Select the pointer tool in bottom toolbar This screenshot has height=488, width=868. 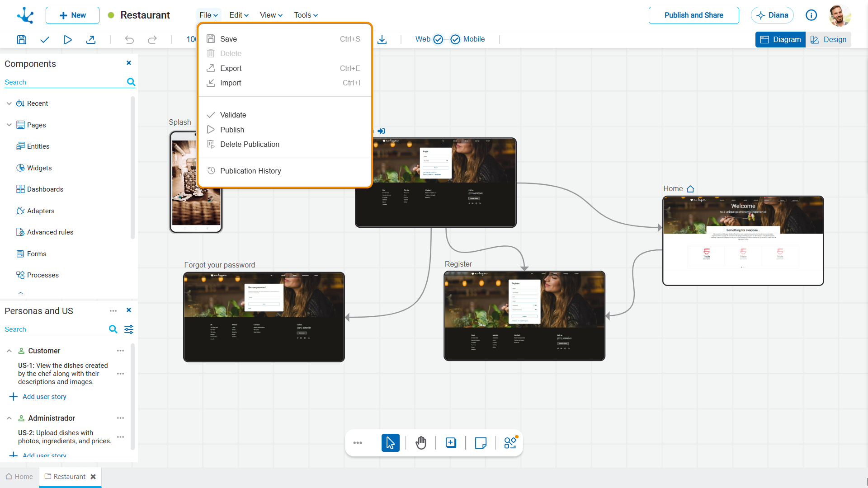(x=391, y=443)
